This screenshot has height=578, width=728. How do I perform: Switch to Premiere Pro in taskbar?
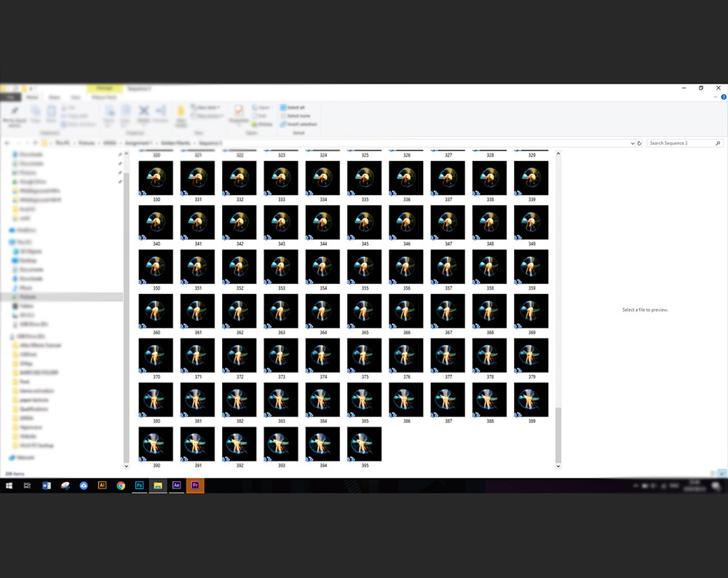tap(195, 486)
